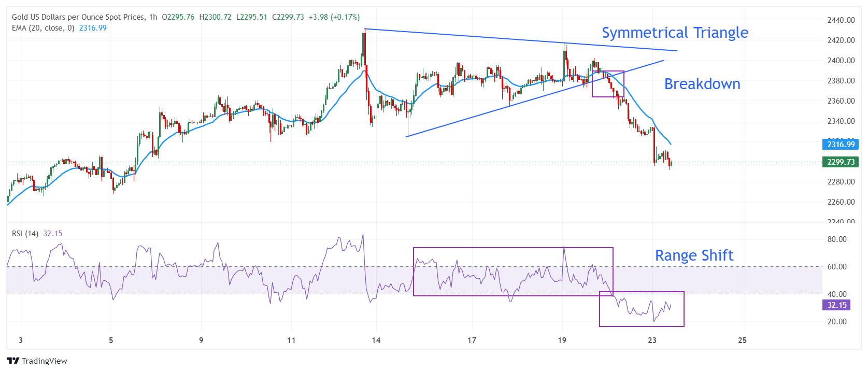Click the green 2299.73 current price tag
Viewport: 868px width, 372px height.
pos(840,162)
